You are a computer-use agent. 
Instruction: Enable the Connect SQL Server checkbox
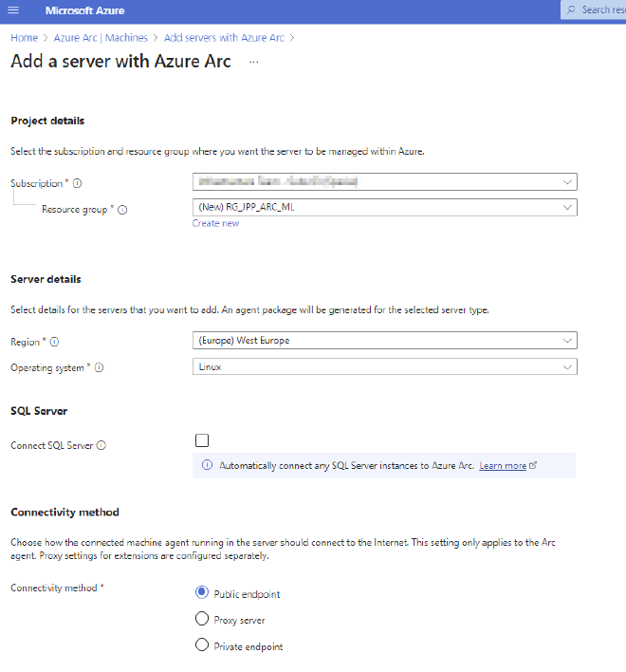coord(202,440)
